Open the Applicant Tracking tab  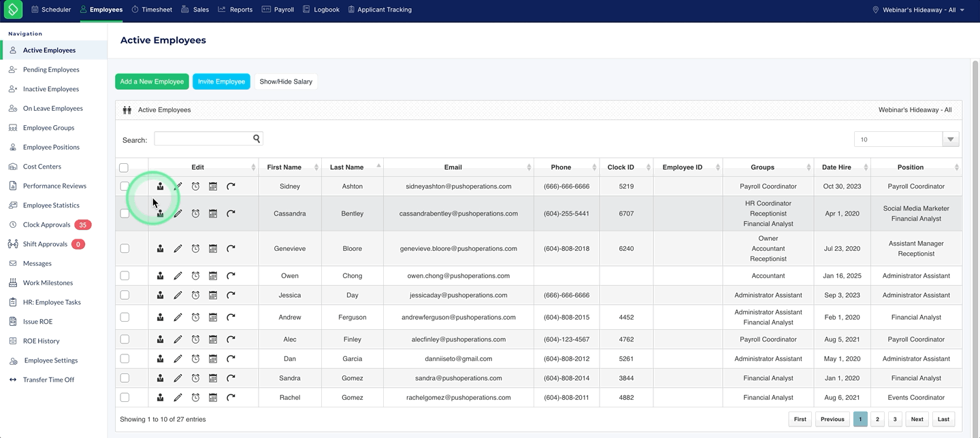pos(380,10)
